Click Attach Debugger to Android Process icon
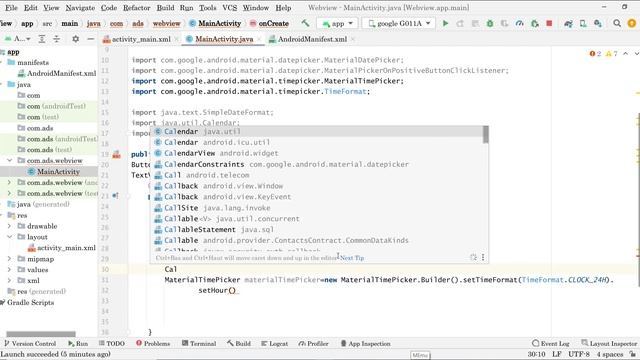This screenshot has height=360, width=640. (534, 23)
